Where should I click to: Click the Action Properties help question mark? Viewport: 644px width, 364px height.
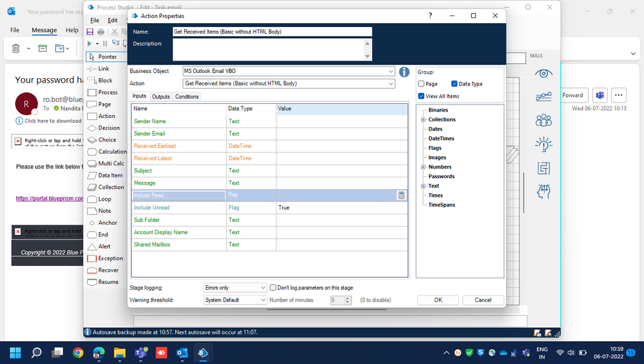(x=431, y=15)
